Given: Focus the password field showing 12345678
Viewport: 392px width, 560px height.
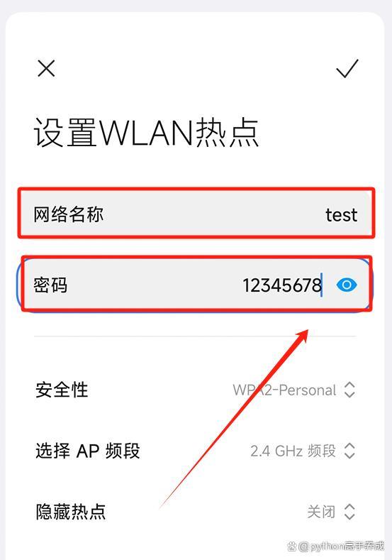Looking at the screenshot, I should click(196, 285).
